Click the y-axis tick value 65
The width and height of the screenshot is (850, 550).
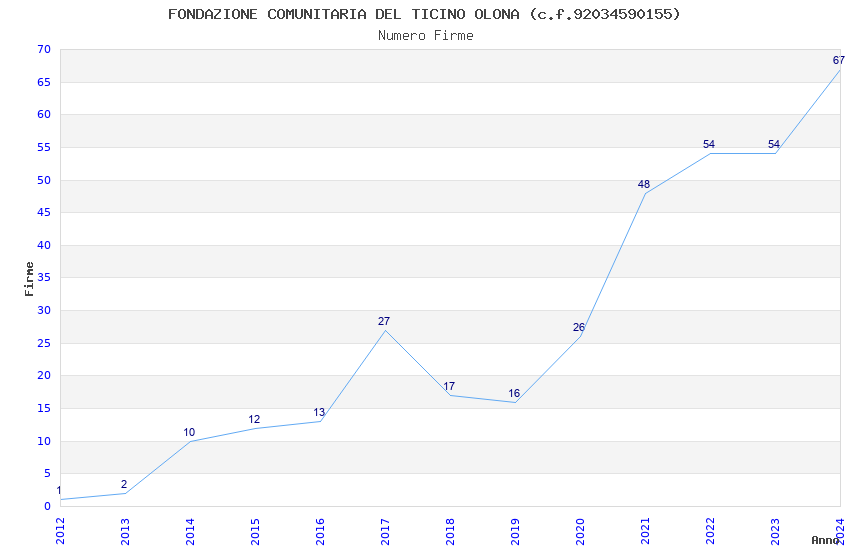pos(44,82)
